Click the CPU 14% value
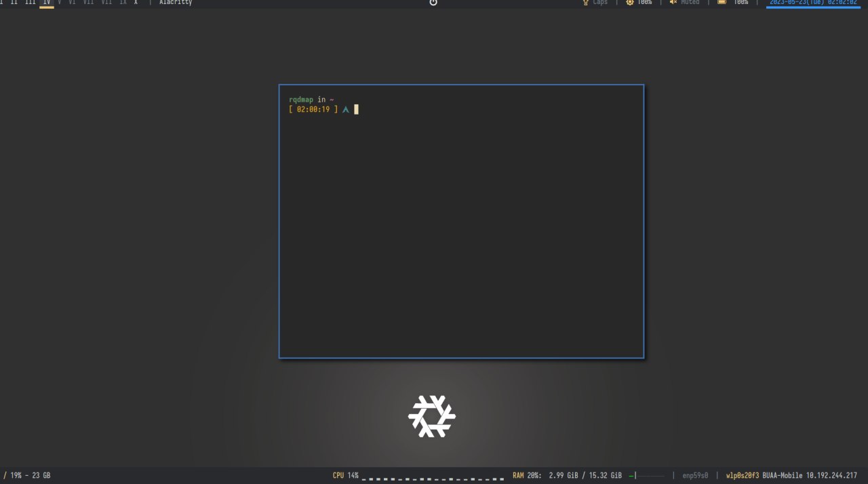The height and width of the screenshot is (484, 868). [x=353, y=476]
